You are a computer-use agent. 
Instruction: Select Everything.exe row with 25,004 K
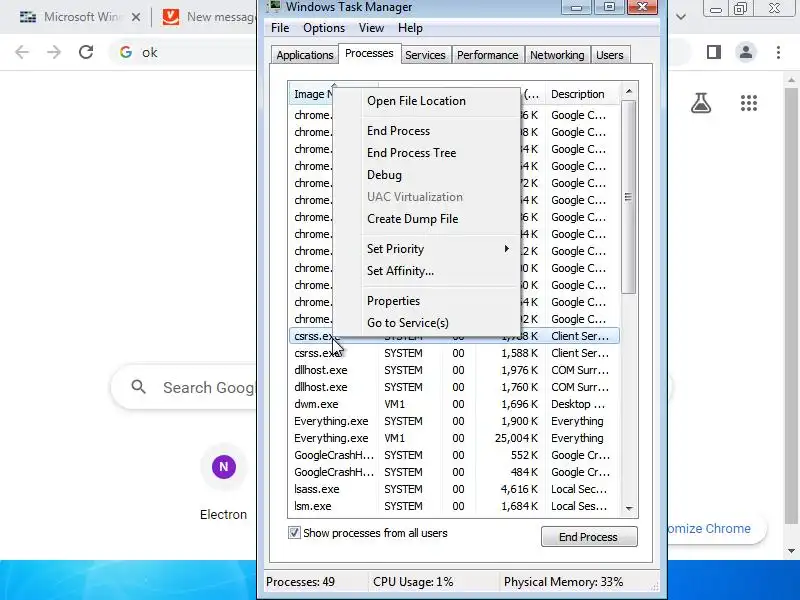click(x=454, y=438)
